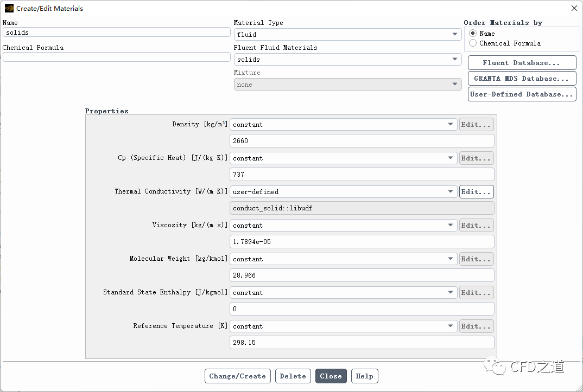Open the Viscosity method dropdown
Image resolution: width=583 pixels, height=392 pixels.
(344, 226)
